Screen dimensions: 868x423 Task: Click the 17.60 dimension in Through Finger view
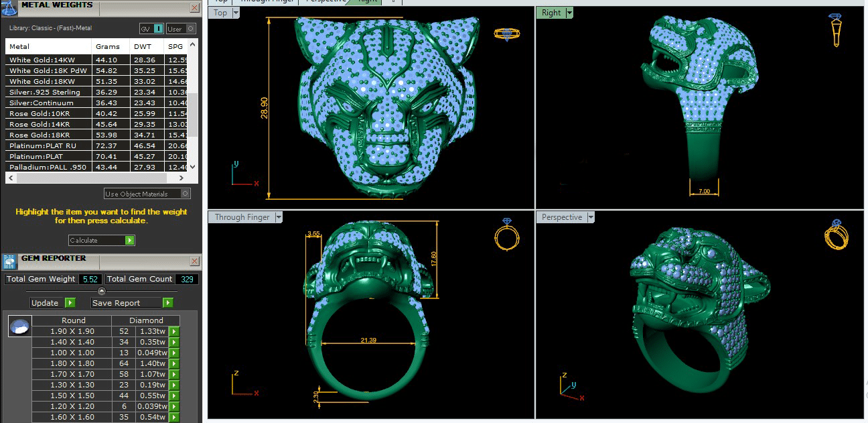pyautogui.click(x=433, y=259)
